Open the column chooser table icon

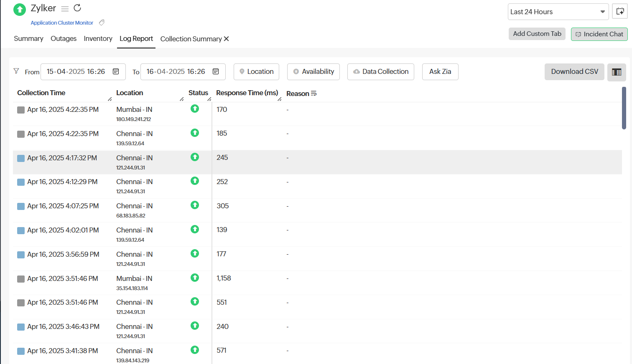coord(617,72)
